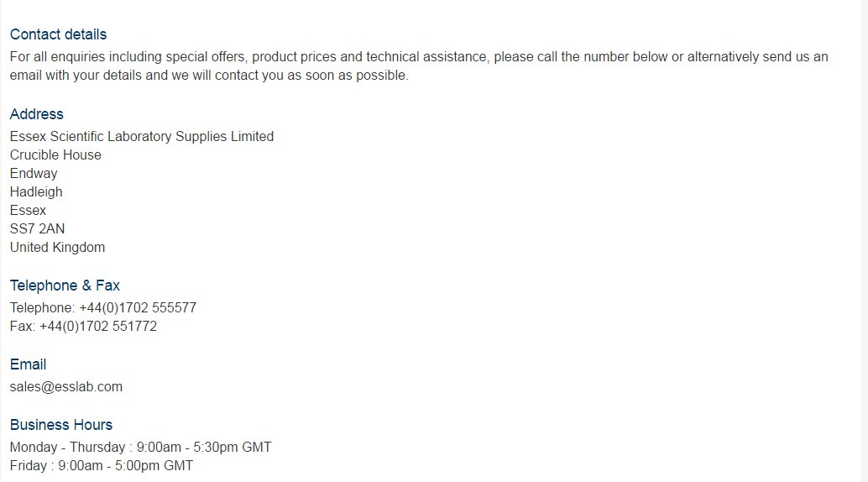The width and height of the screenshot is (868, 482).
Task: Click the word Telephone label text
Action: point(41,307)
